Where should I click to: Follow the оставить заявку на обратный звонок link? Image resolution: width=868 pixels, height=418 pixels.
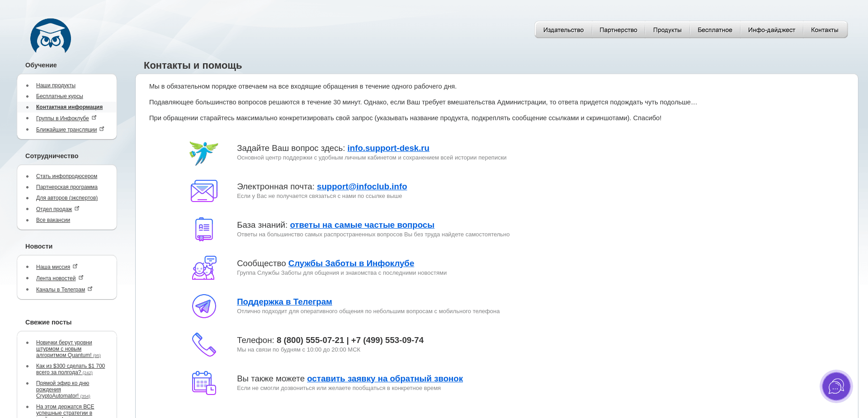pos(385,379)
